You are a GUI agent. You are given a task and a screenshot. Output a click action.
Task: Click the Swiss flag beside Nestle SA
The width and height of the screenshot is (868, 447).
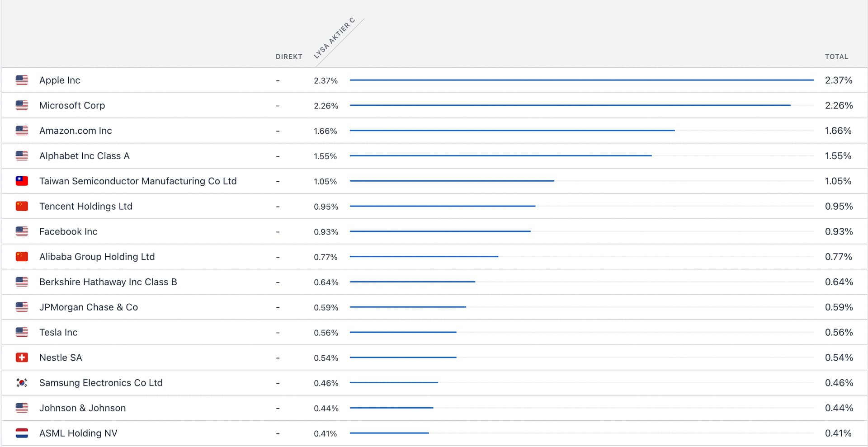click(22, 358)
